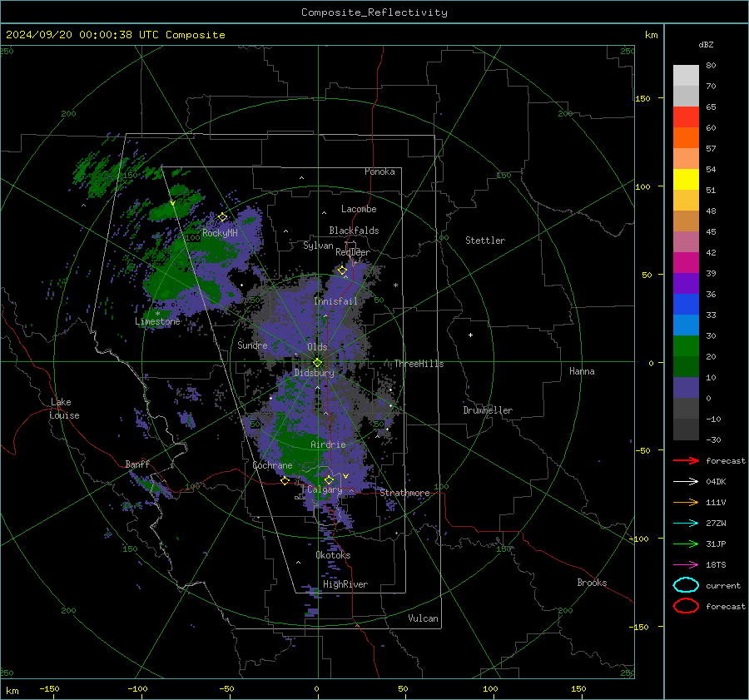The height and width of the screenshot is (700, 749).
Task: Click the yellow diamond marker near RedDeer
Action: pyautogui.click(x=342, y=271)
